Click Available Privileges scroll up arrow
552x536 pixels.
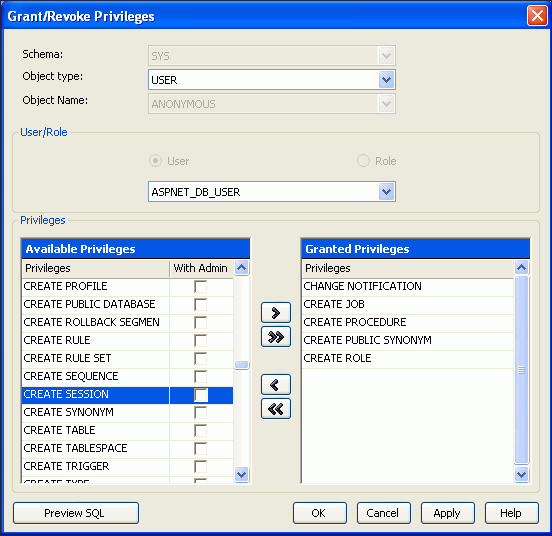pos(242,268)
